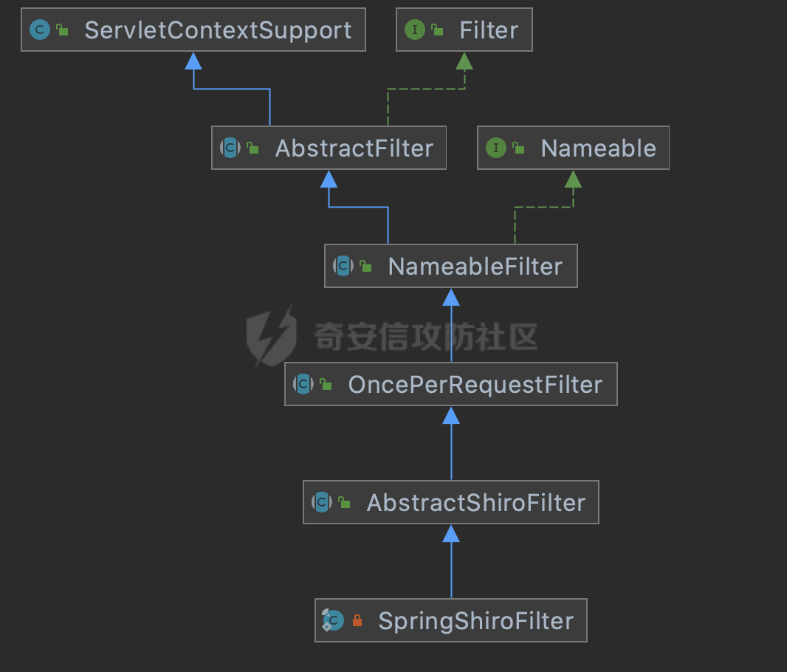Select the Nameable node label

(x=598, y=148)
